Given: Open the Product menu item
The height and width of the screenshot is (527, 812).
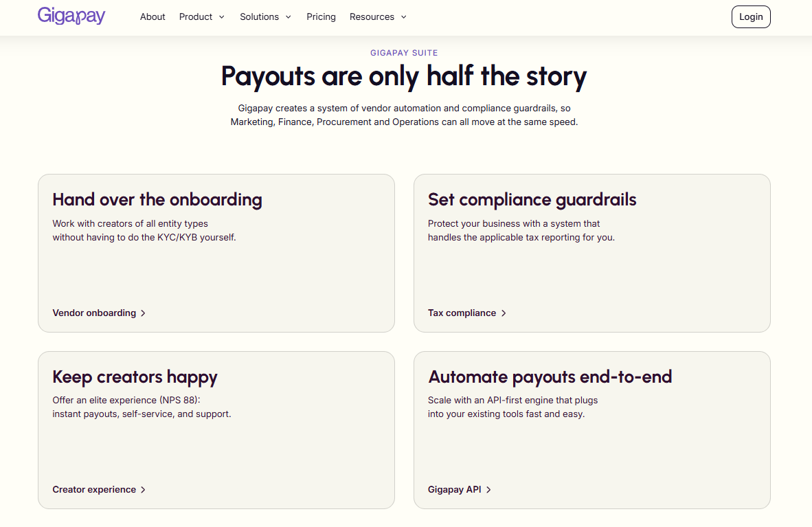Looking at the screenshot, I should click(196, 16).
